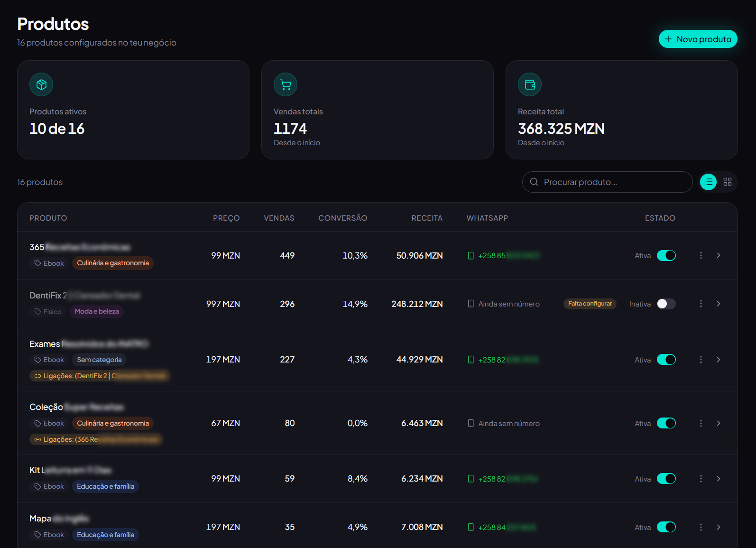
Task: Click the 'Falta configurar' badge on DentiFix
Action: pyautogui.click(x=590, y=304)
